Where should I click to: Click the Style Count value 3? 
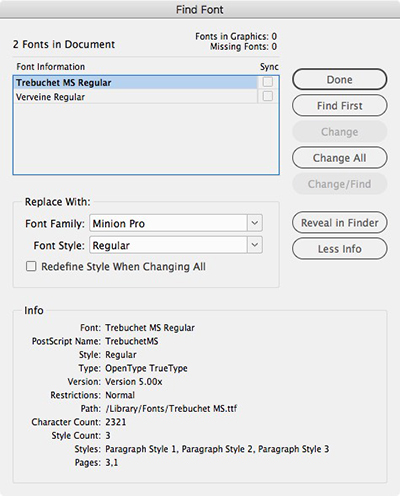point(108,436)
